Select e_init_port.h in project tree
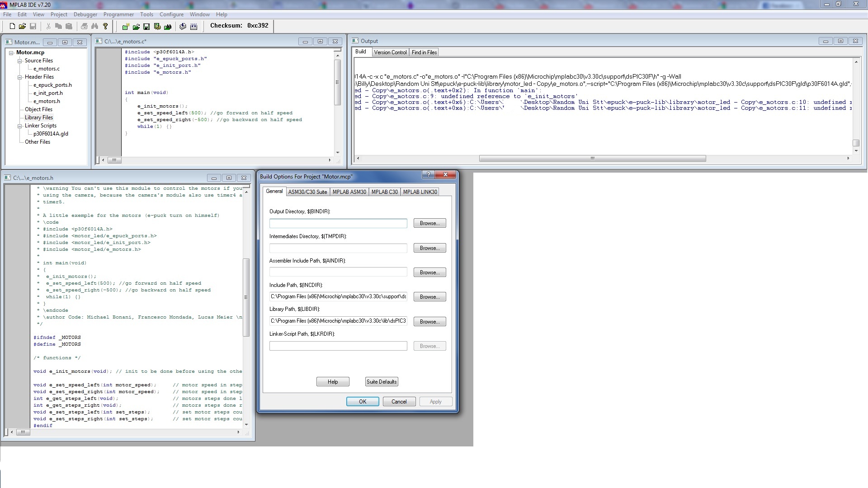Image resolution: width=868 pixels, height=488 pixels. [x=48, y=93]
